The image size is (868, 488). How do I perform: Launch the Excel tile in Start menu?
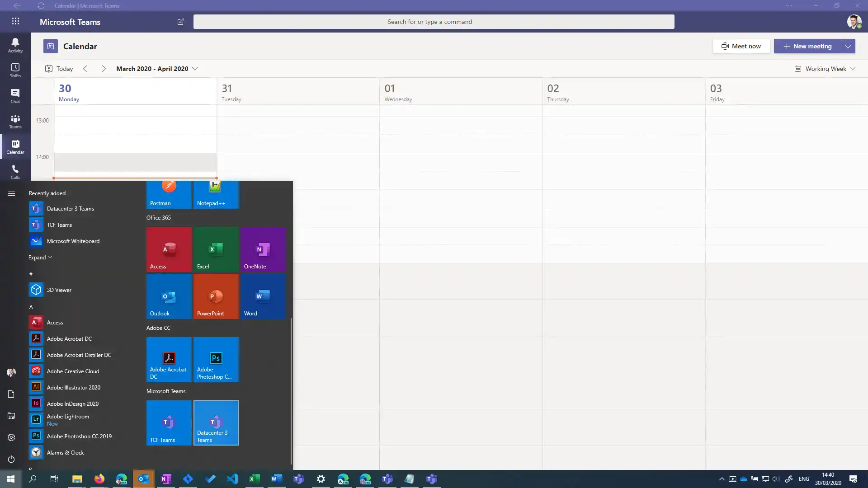click(x=216, y=249)
